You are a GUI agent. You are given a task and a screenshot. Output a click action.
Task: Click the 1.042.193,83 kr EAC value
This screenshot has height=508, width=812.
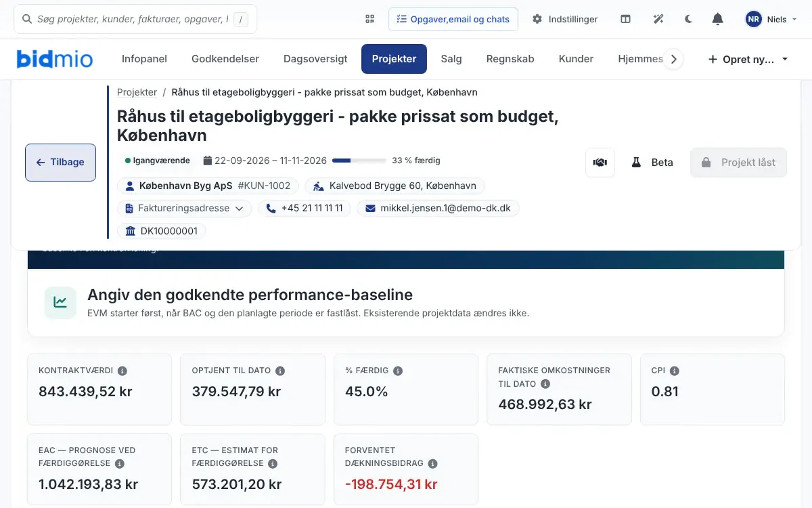[x=88, y=484]
